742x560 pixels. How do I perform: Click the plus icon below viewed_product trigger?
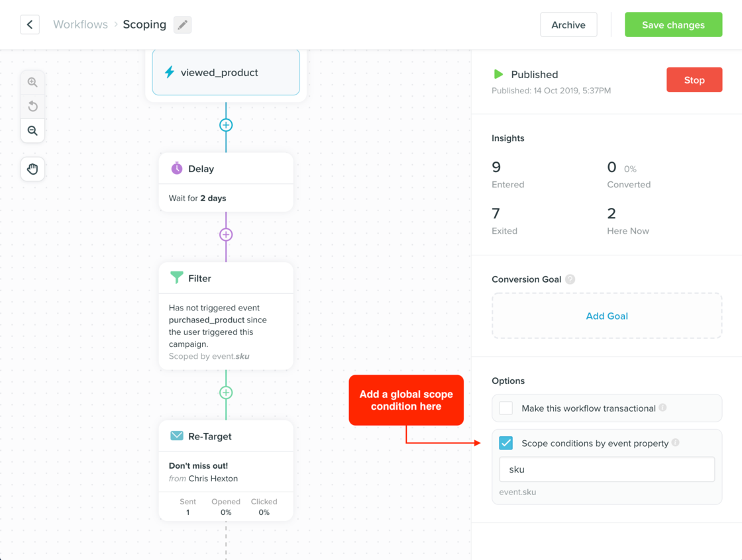click(226, 124)
